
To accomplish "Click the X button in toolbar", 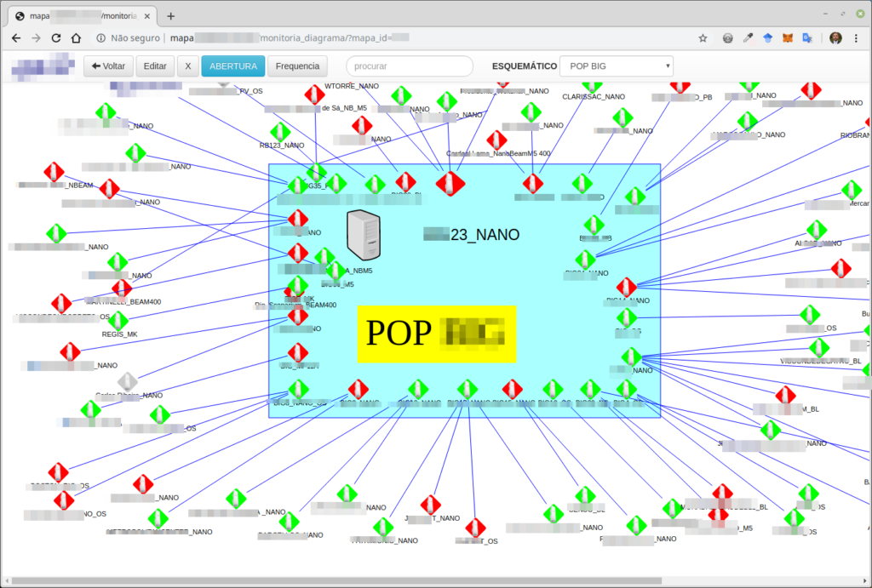I will pos(187,66).
